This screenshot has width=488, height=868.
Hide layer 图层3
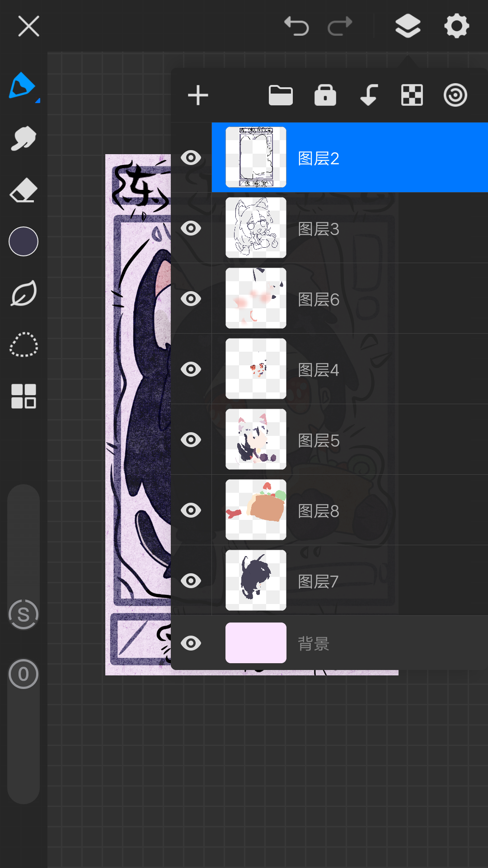click(x=191, y=228)
